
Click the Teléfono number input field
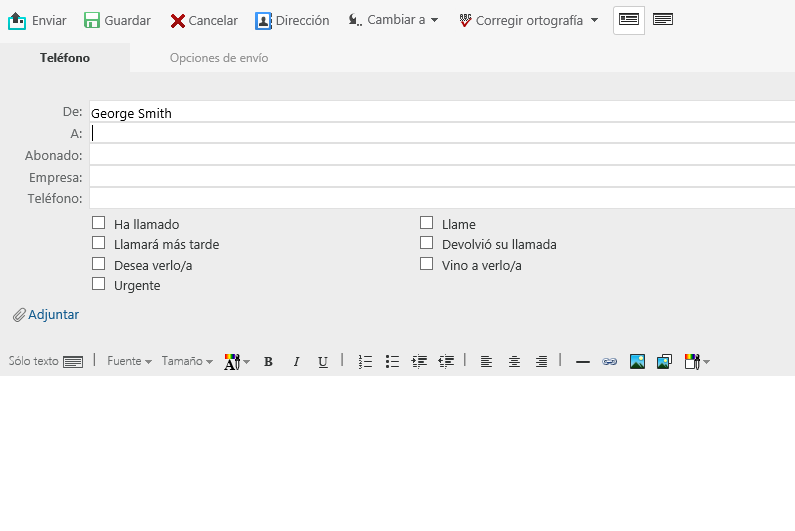[442, 198]
